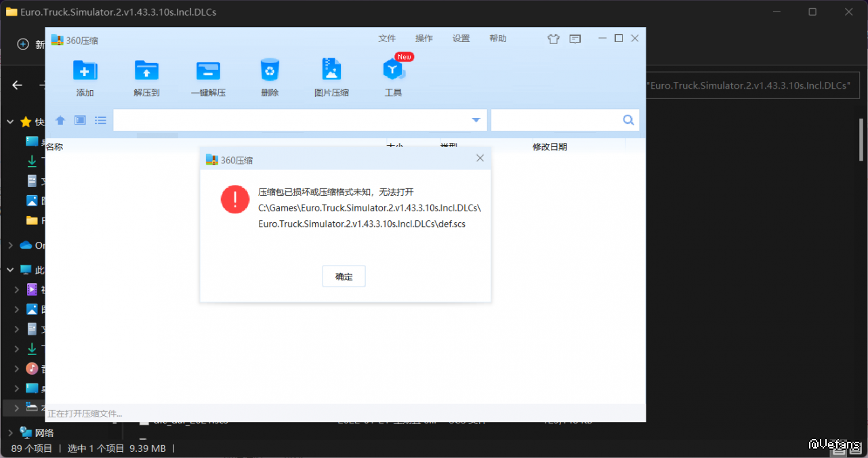This screenshot has width=868, height=458.
Task: Minimize the 360压缩 window
Action: pos(602,39)
